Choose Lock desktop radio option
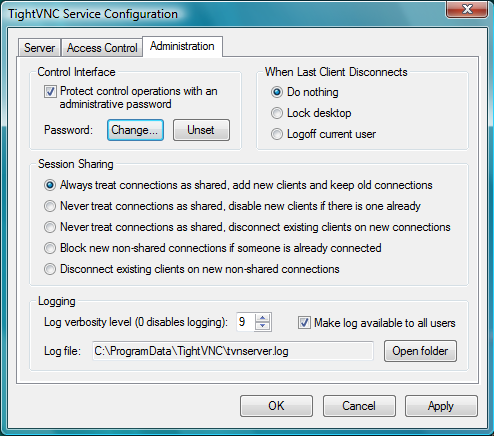This screenshot has width=494, height=437. click(x=277, y=113)
